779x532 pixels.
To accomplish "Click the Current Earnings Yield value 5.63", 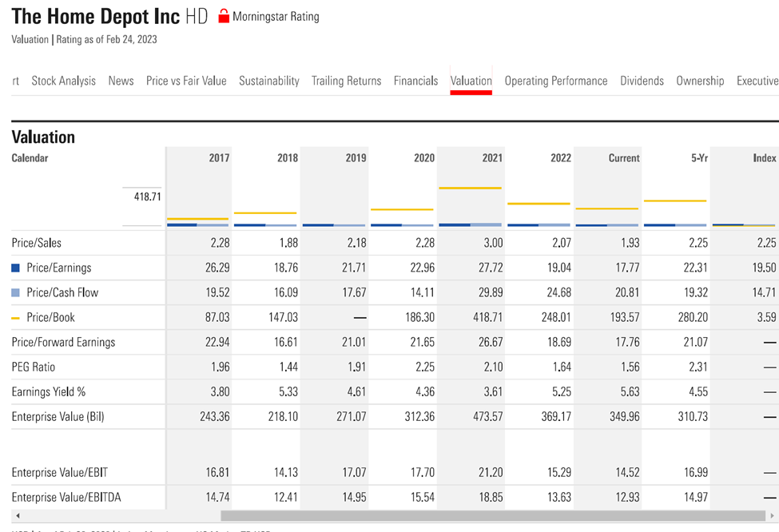I will point(630,392).
